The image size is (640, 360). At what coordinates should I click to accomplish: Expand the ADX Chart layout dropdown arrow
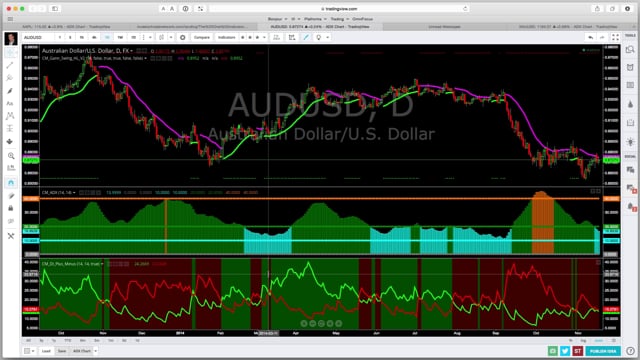pos(96,351)
